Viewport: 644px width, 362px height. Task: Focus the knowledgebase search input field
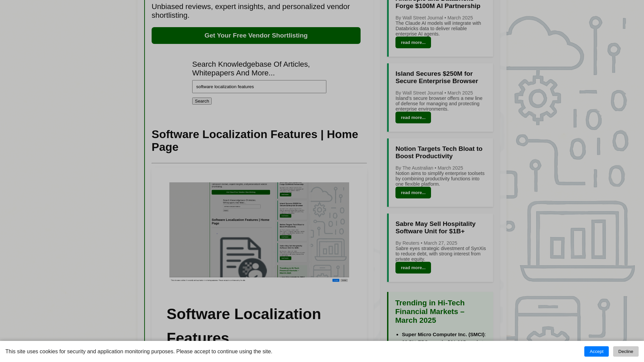(x=259, y=86)
